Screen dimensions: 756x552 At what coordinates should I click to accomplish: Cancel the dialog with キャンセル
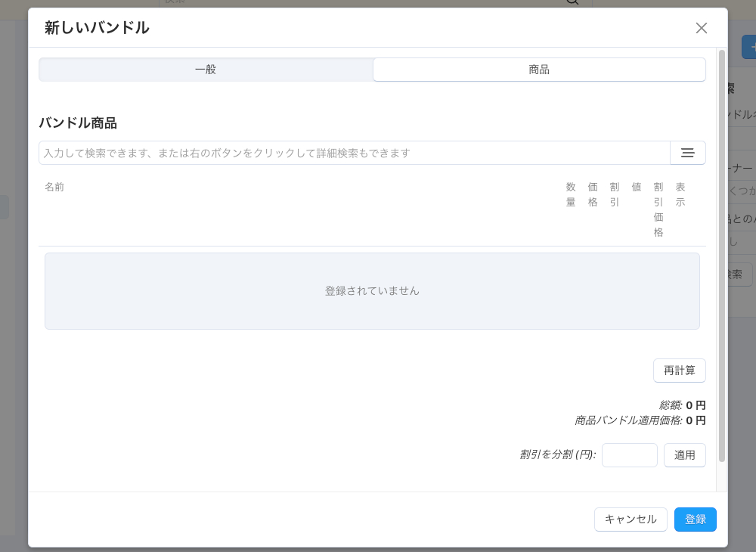click(631, 519)
